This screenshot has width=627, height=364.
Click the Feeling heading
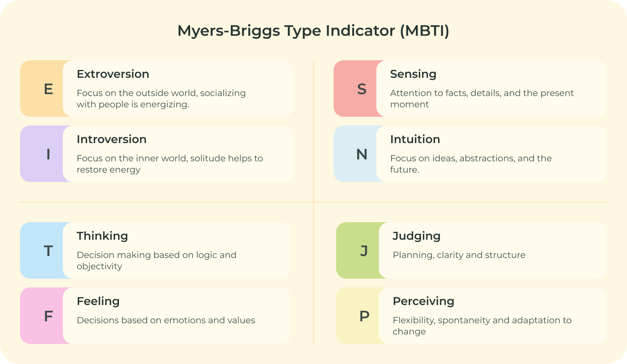tap(98, 302)
